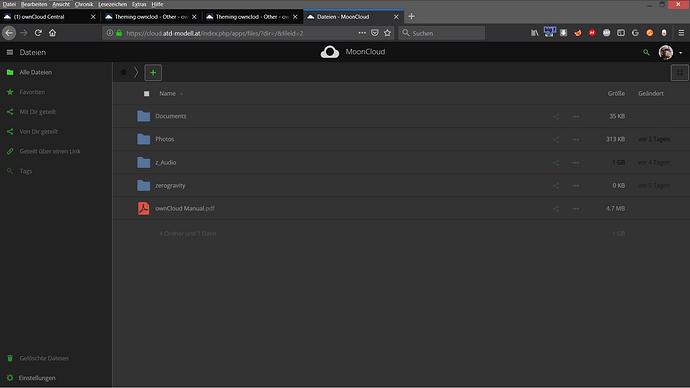The image size is (690, 388).
Task: Sort the file list by Geändert
Action: tap(651, 94)
